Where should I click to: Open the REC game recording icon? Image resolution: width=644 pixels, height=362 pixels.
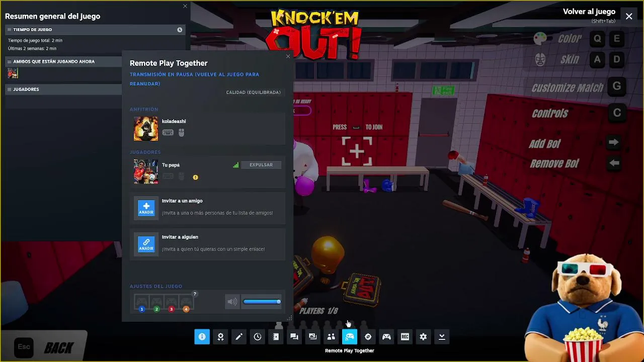[x=405, y=337]
